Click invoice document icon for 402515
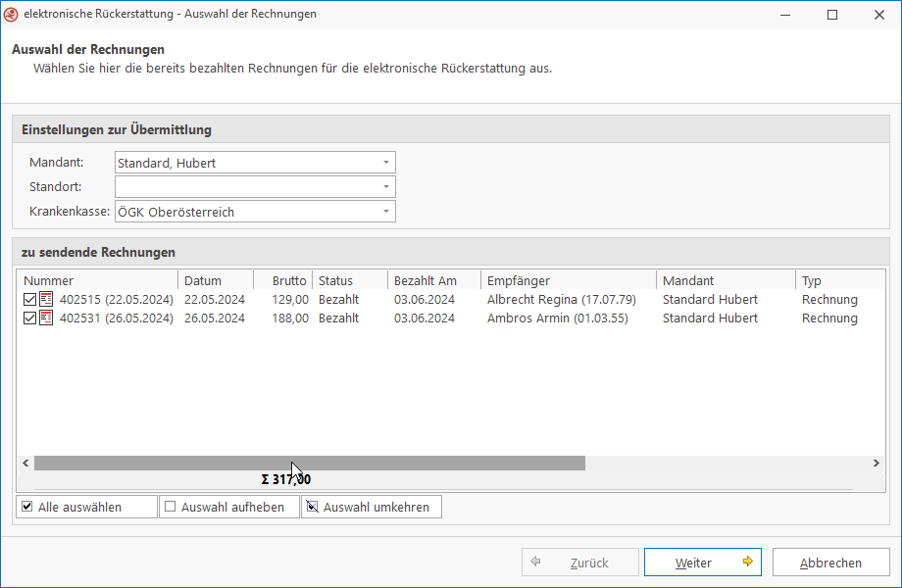Screen dimensions: 902x588 coord(46,300)
